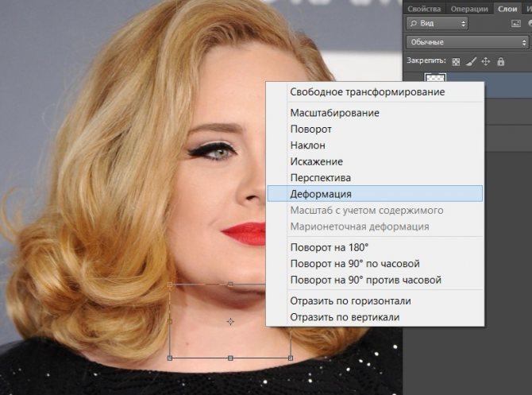
Task: Select Перспектива from the transform menu
Action: click(321, 177)
